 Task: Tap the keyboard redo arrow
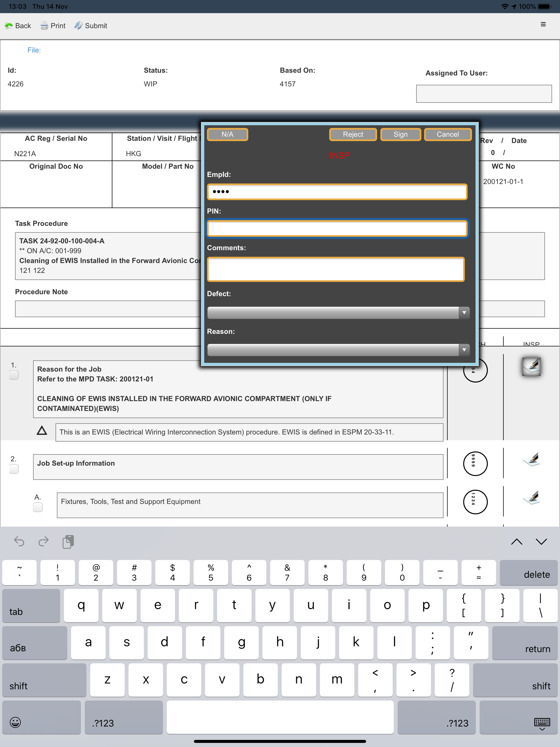(x=43, y=541)
